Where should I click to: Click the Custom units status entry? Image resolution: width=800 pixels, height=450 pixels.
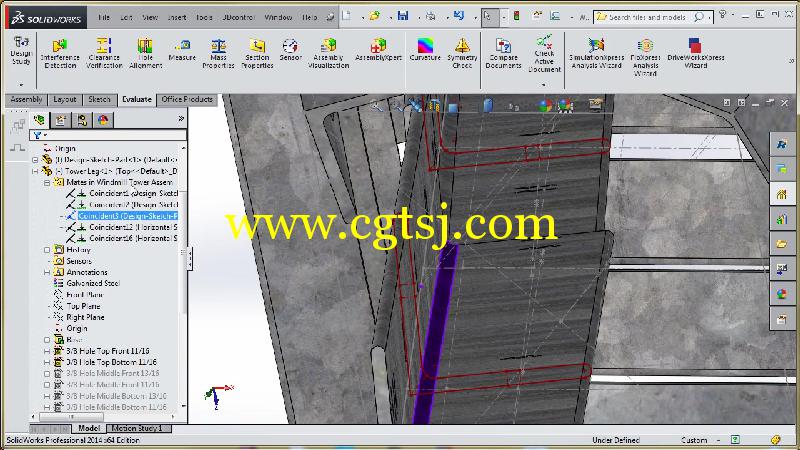coord(694,440)
